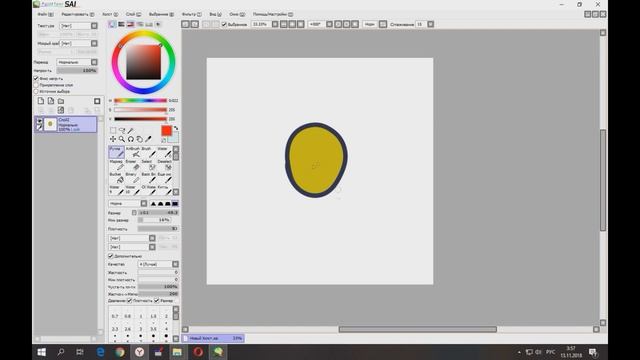The width and height of the screenshot is (640, 360).
Task: Open the Выделение menu
Action: coord(161,14)
